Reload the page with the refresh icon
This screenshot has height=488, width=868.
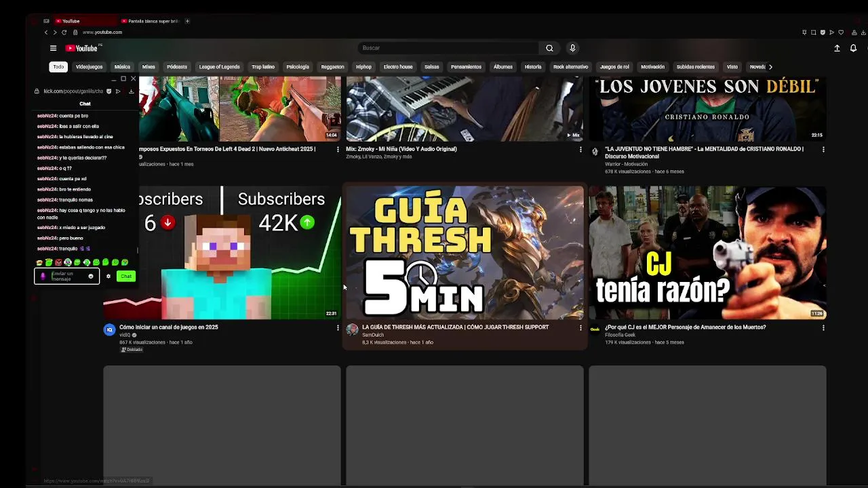point(64,33)
